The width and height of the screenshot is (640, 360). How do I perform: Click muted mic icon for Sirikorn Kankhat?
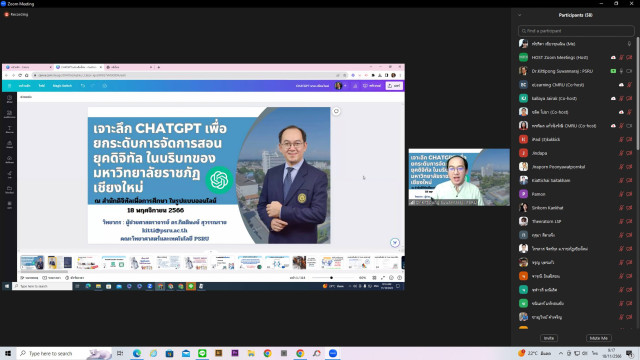[x=621, y=208]
